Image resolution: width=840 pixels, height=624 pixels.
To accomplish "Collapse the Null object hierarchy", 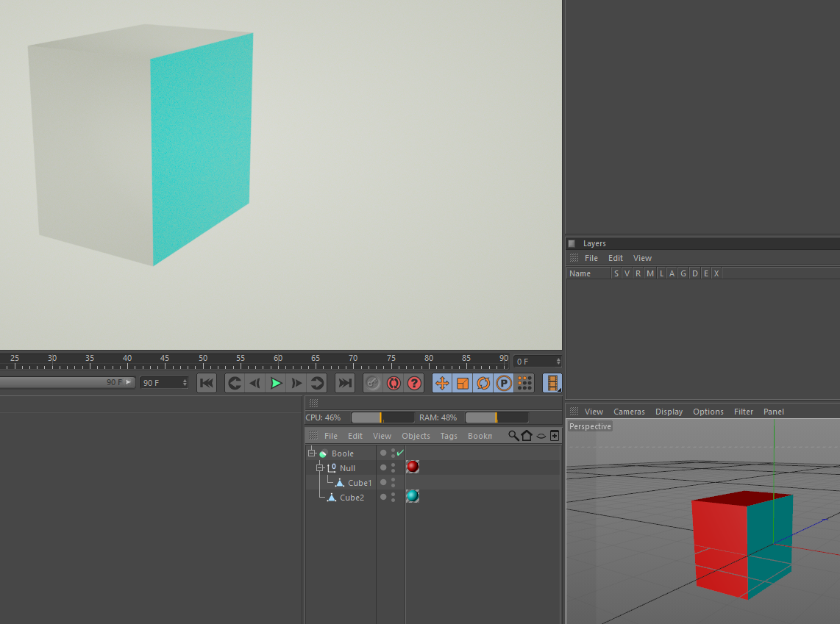I will pos(320,467).
